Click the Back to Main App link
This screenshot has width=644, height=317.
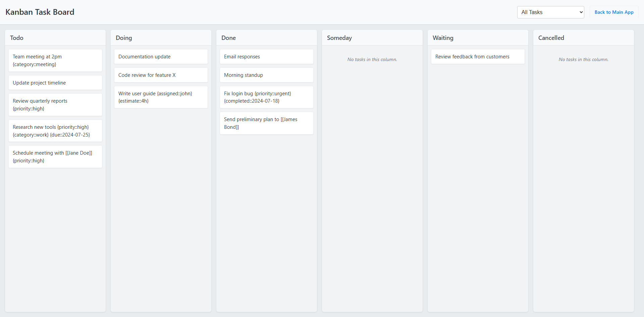614,12
